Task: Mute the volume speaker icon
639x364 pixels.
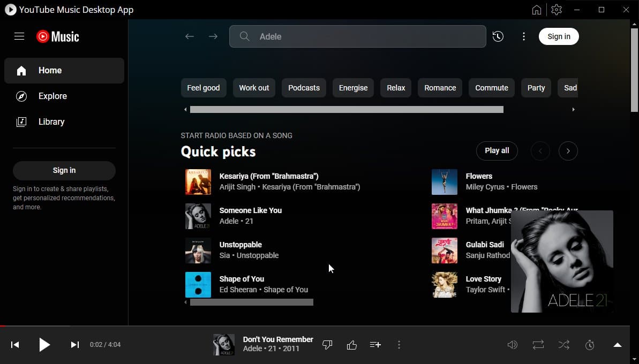Action: (512, 345)
